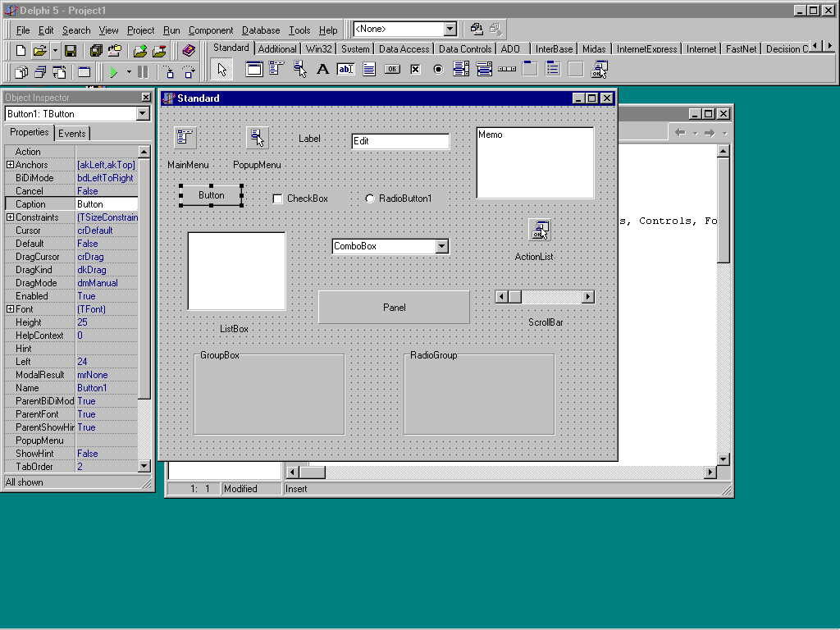Select RadioButton component in palette
Screen dimensions: 840x630
coord(438,69)
